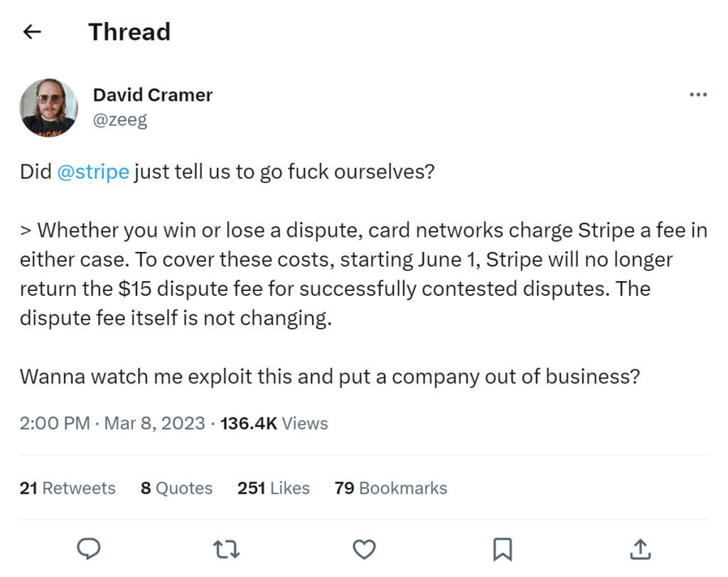Click the 2:00 PM timestamp
The image size is (728, 577).
point(55,424)
